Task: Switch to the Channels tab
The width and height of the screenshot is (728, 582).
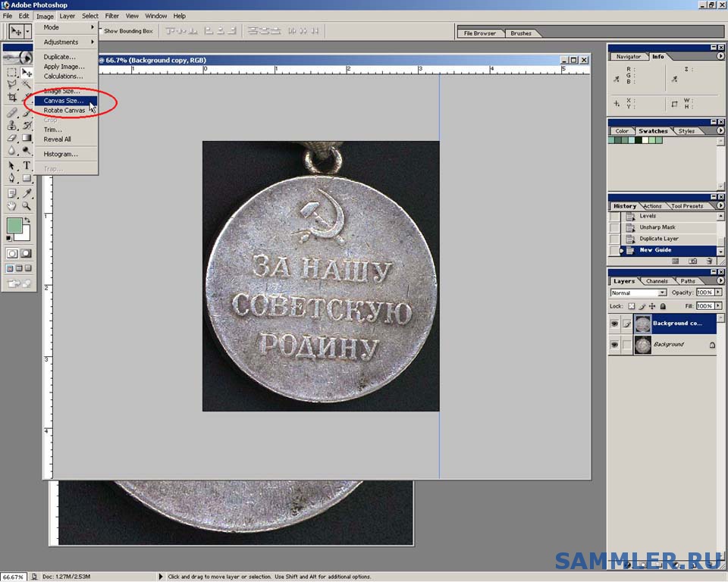Action: [x=657, y=281]
